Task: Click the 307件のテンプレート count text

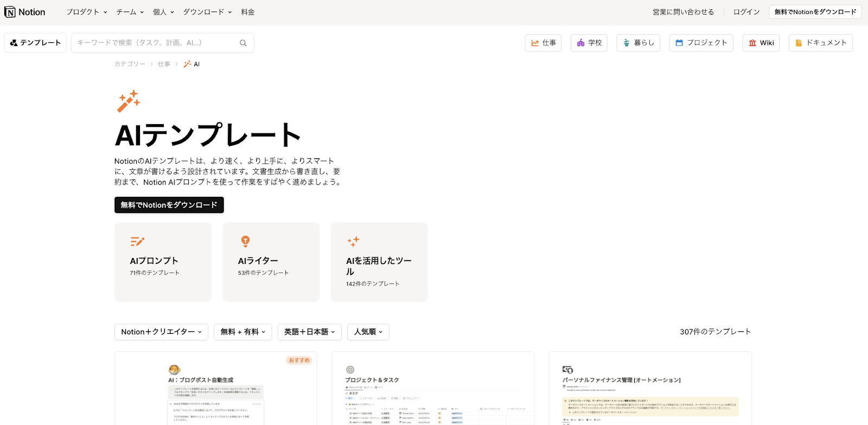Action: pos(716,332)
